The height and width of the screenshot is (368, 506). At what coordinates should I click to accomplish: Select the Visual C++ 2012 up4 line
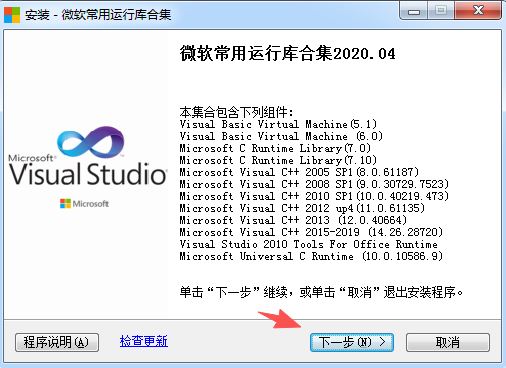pos(302,208)
